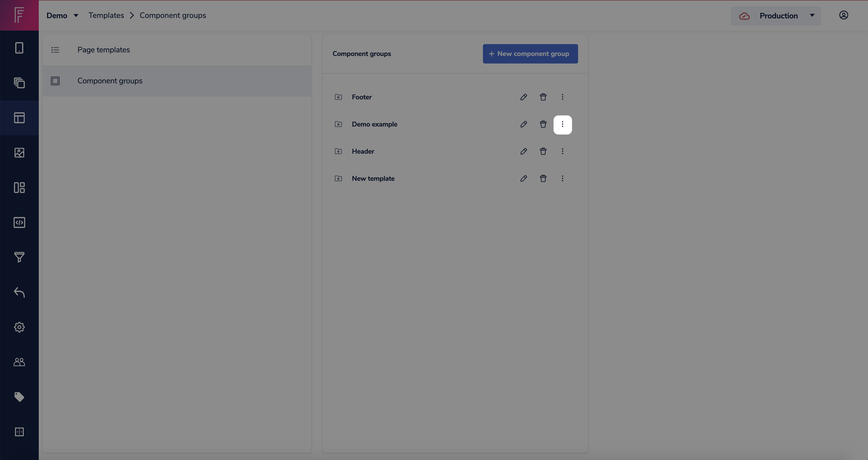
Task: Click the New component group button
Action: 530,54
